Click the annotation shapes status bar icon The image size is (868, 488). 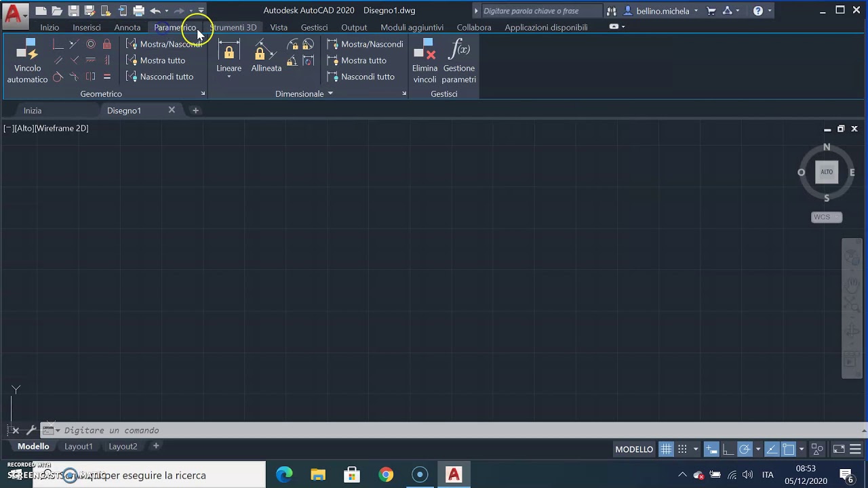coord(817,449)
